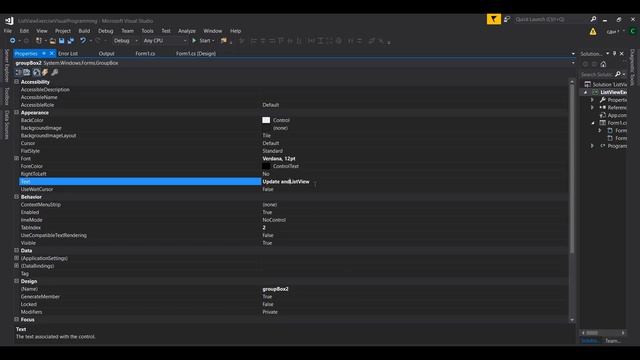This screenshot has height=360, width=640.
Task: Open the groupBox2 object selector dropdown
Action: (573, 63)
